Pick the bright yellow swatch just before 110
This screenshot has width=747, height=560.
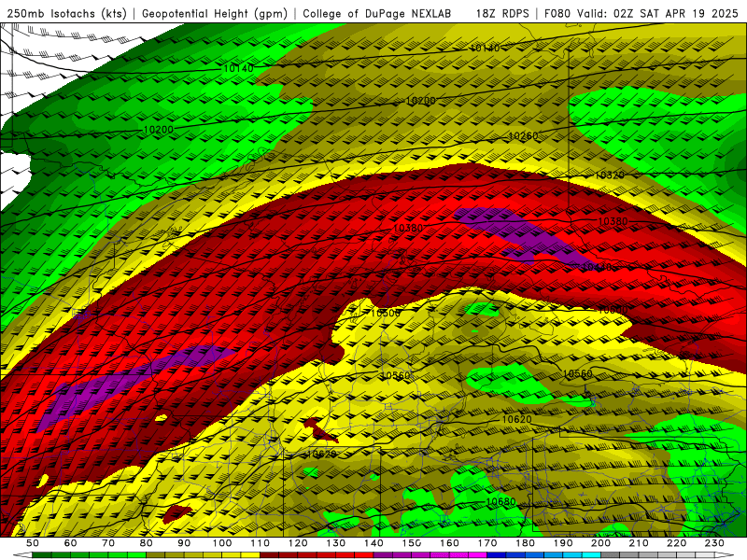(250, 555)
